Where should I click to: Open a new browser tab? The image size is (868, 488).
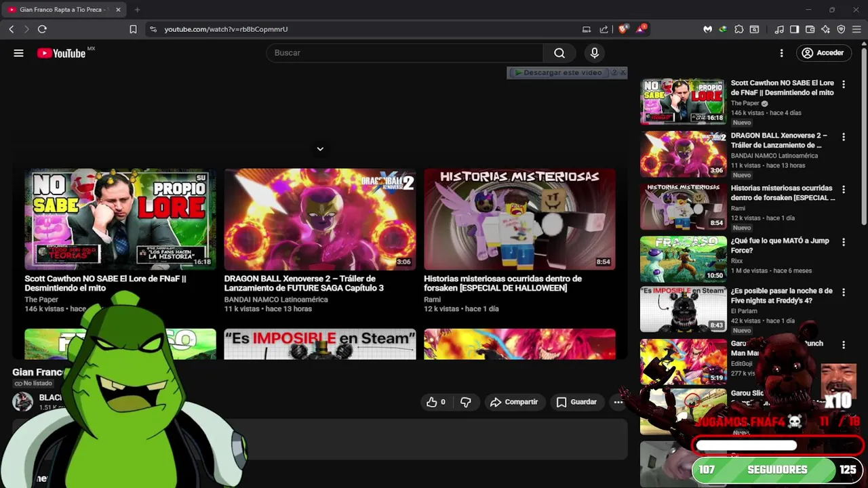[137, 9]
